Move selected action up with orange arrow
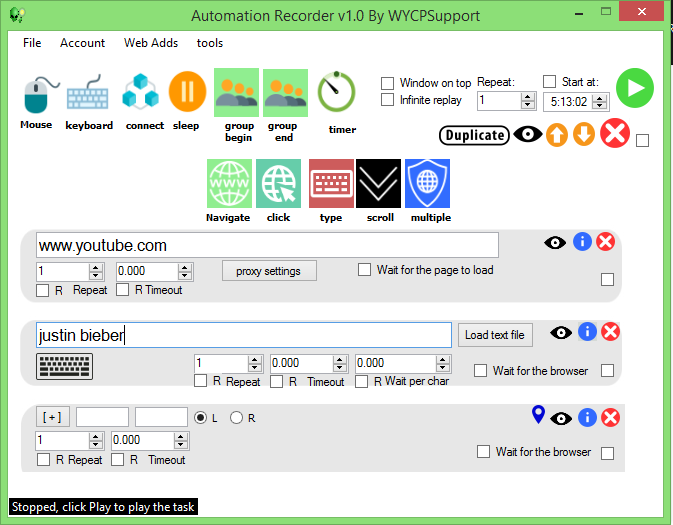Viewport: 673px width, 525px height. (x=557, y=134)
